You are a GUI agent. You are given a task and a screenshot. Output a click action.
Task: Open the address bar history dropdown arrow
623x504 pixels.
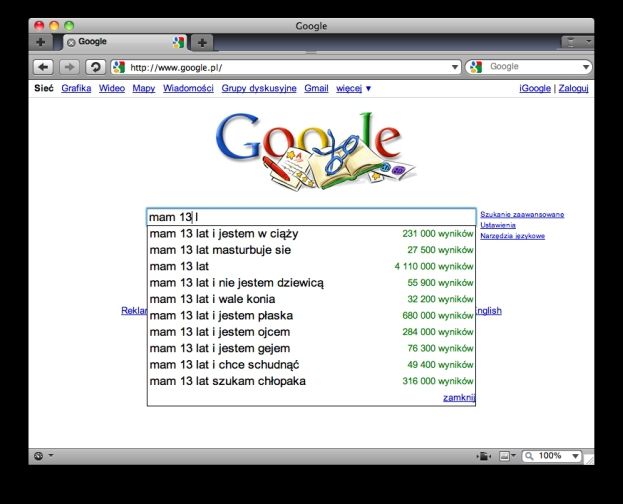455,67
